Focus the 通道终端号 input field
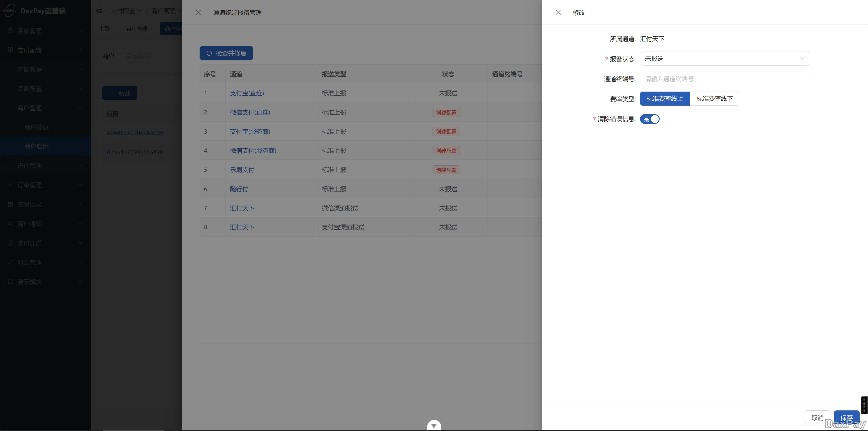 pyautogui.click(x=724, y=79)
